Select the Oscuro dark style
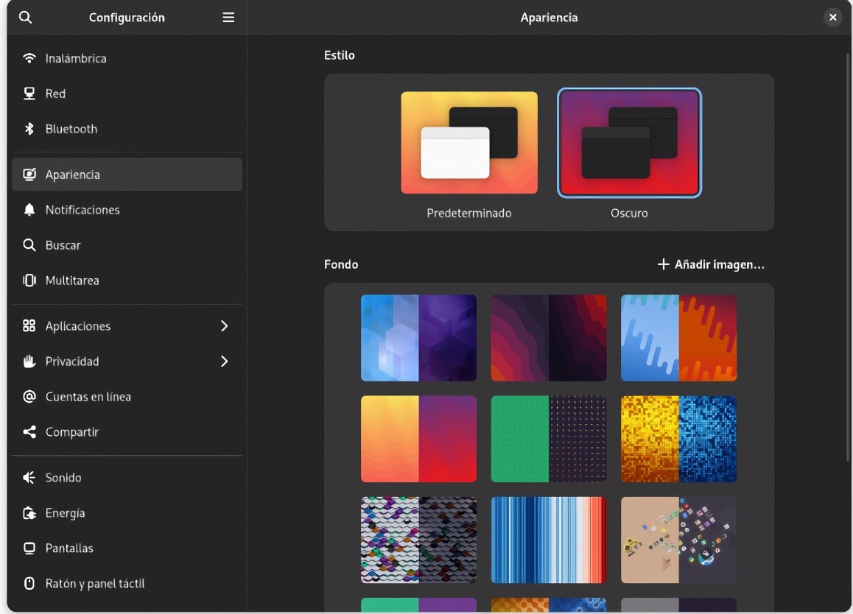The height and width of the screenshot is (614, 853). click(x=629, y=142)
